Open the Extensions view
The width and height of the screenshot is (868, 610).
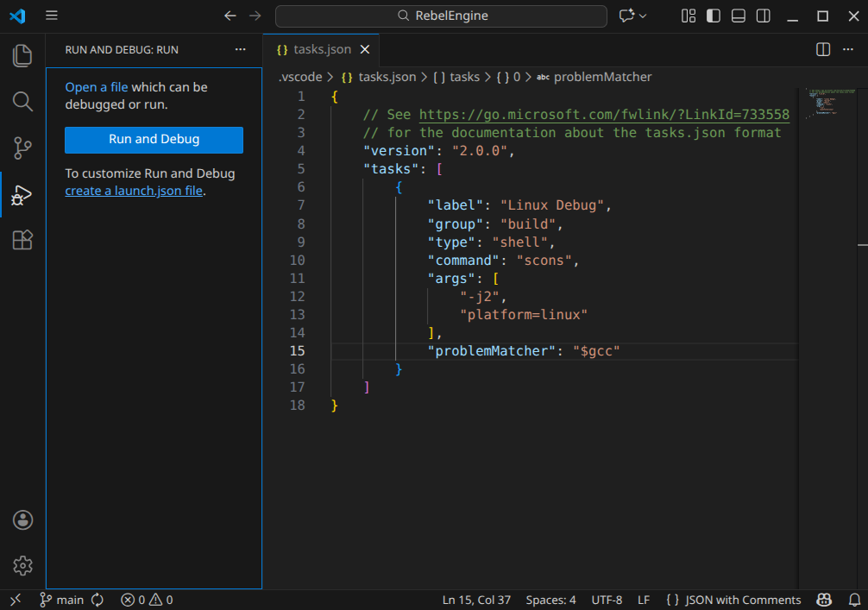[22, 240]
